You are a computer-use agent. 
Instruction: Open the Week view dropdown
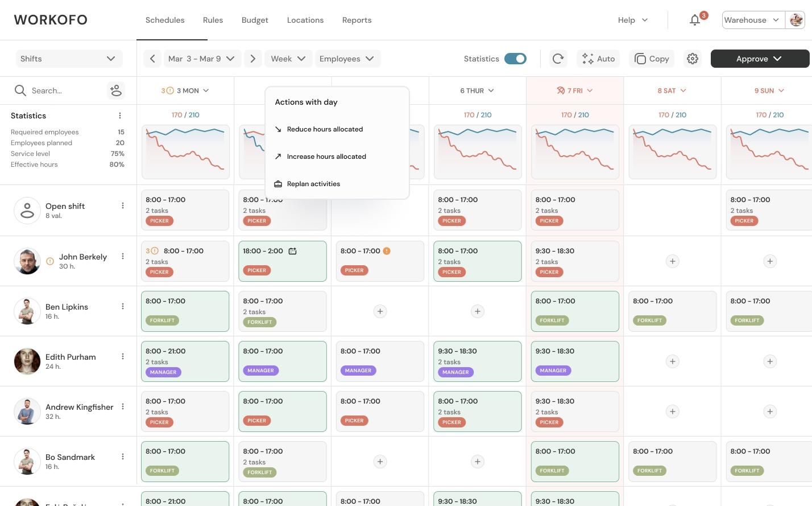(x=288, y=59)
